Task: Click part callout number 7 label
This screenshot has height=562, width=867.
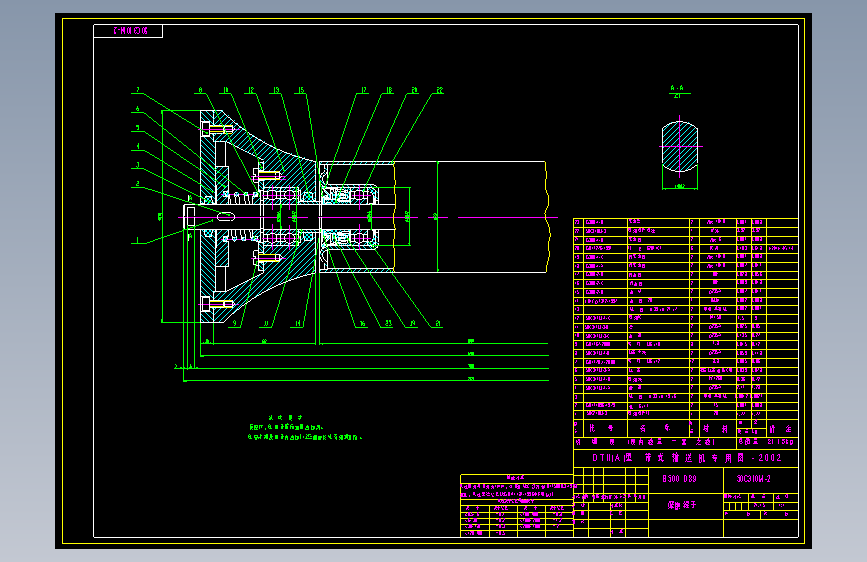Action: 138,90
